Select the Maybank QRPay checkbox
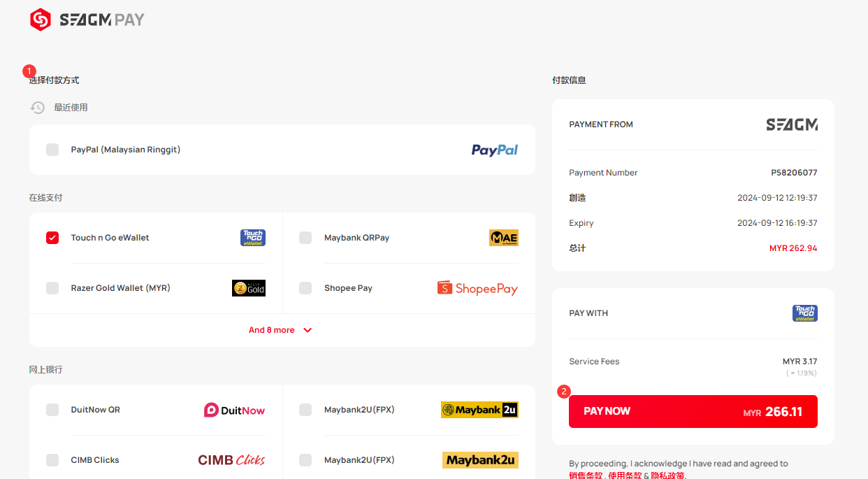868x479 pixels. (x=305, y=238)
